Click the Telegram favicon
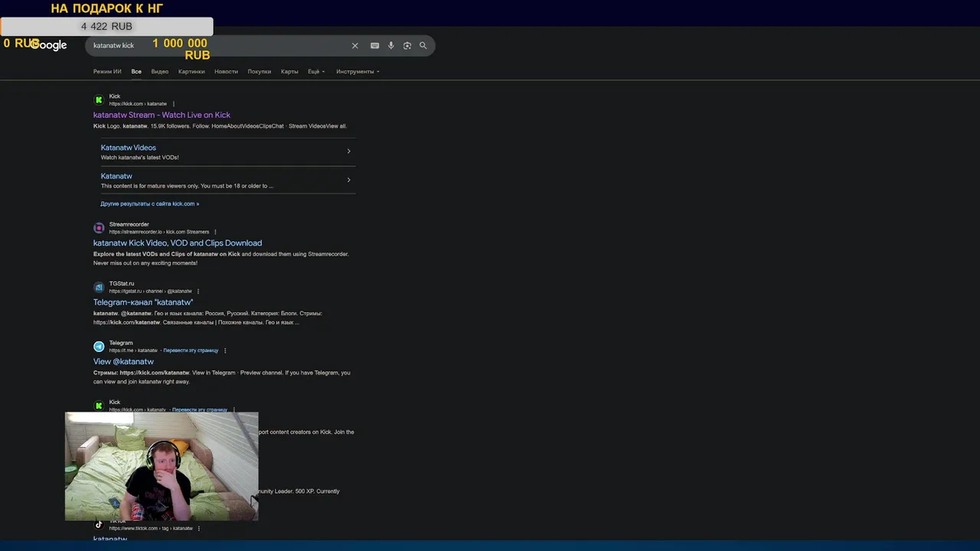 [99, 347]
